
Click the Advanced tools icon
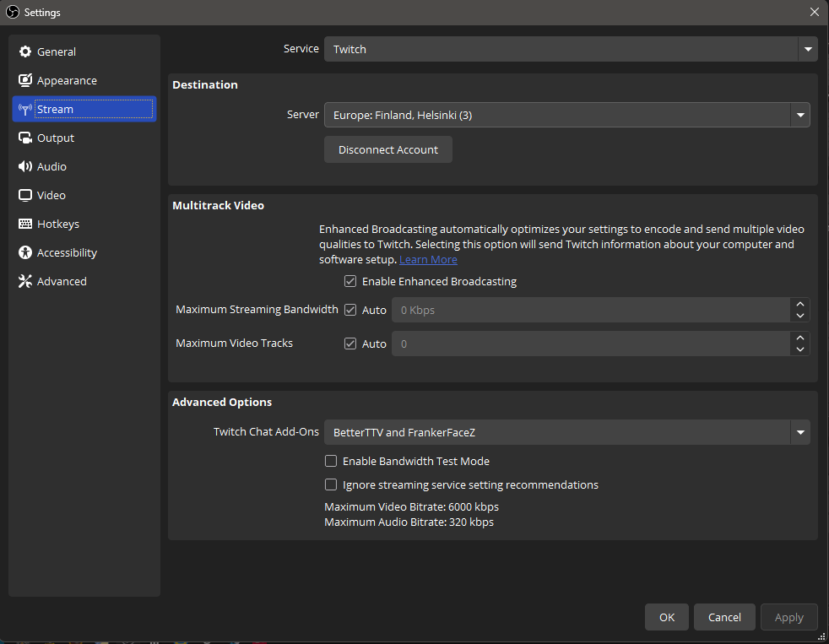point(24,281)
